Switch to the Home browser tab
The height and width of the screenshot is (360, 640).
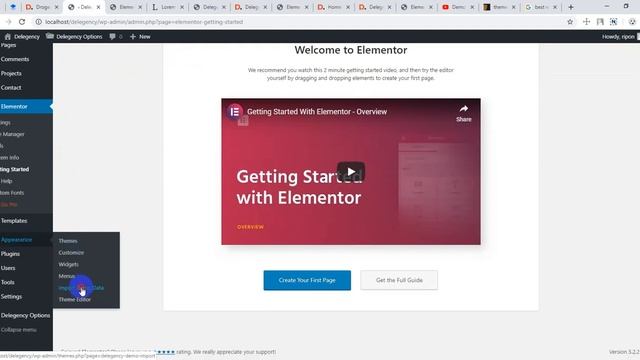tap(333, 7)
